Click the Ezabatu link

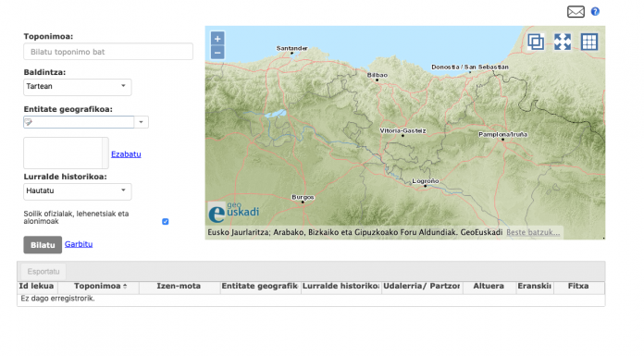pos(126,154)
